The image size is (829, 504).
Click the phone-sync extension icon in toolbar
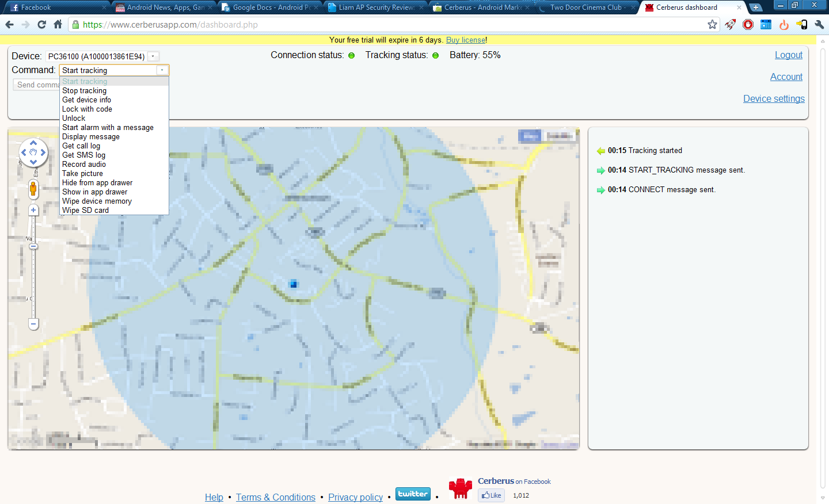pyautogui.click(x=801, y=24)
